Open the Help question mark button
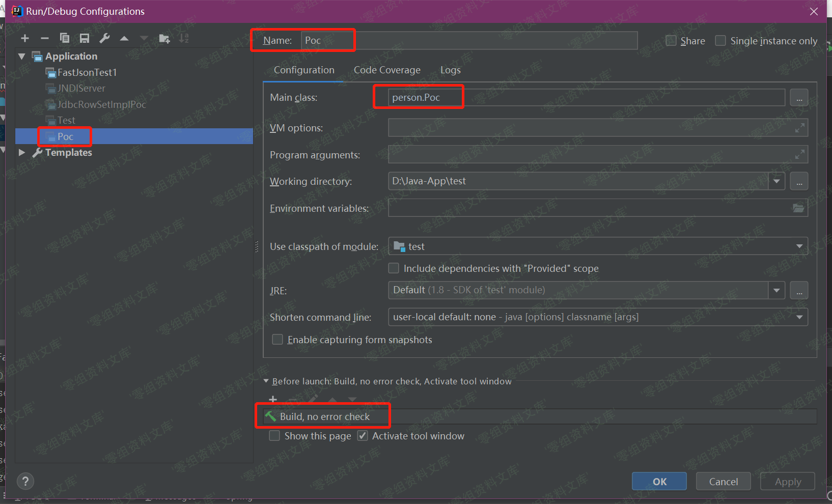The height and width of the screenshot is (504, 832). click(25, 481)
